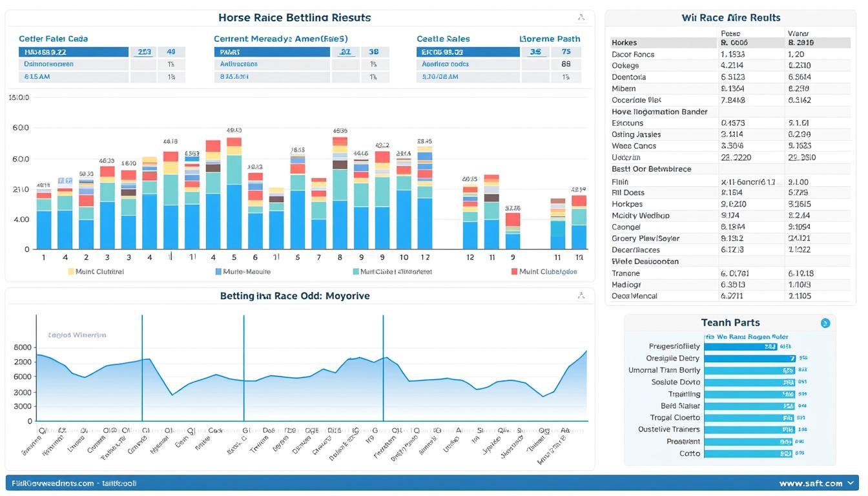Click the Asatired oodcs link

[445, 65]
